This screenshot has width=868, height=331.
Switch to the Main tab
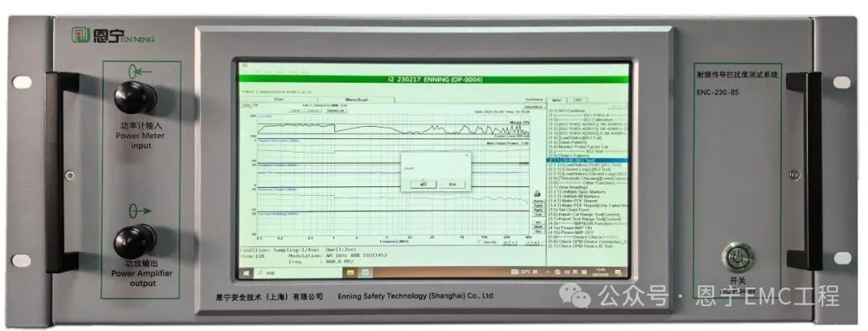279,100
